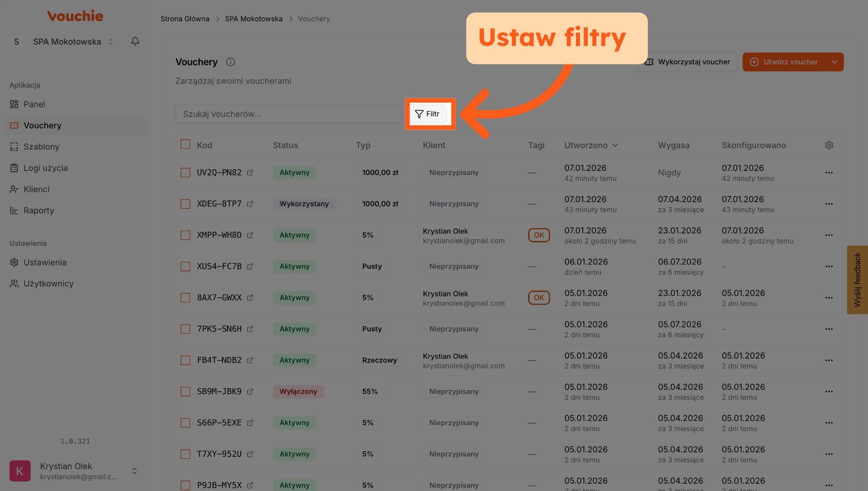This screenshot has height=491, width=868.
Task: Open external link icon for FB4T-NDB2
Action: tap(250, 361)
